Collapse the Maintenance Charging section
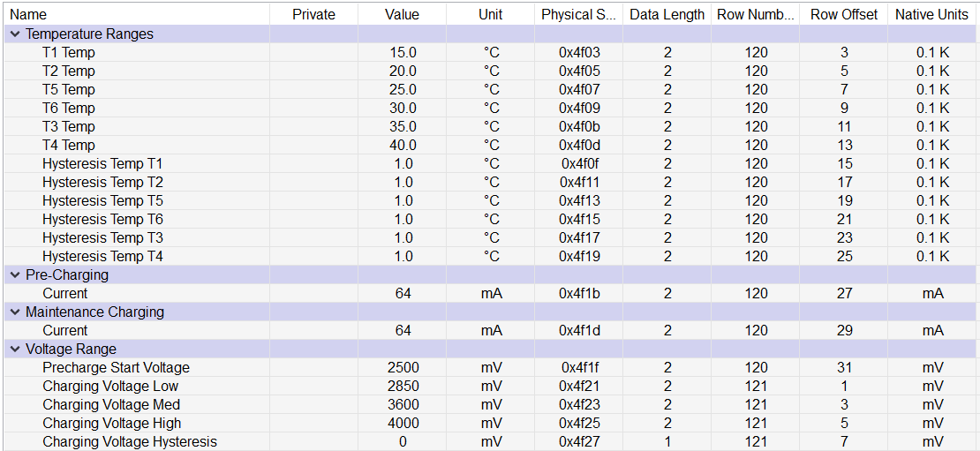This screenshot has width=980, height=451. click(15, 312)
